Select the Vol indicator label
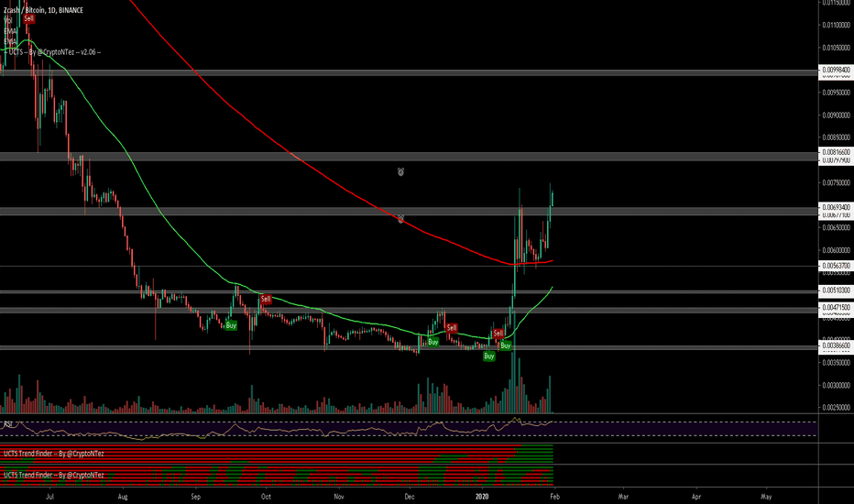Viewport: 854px width, 504px height. pos(7,20)
